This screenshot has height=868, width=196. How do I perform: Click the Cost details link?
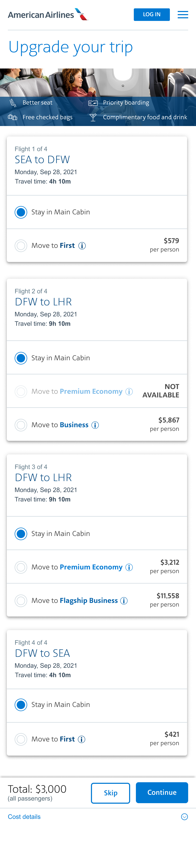coord(24,816)
